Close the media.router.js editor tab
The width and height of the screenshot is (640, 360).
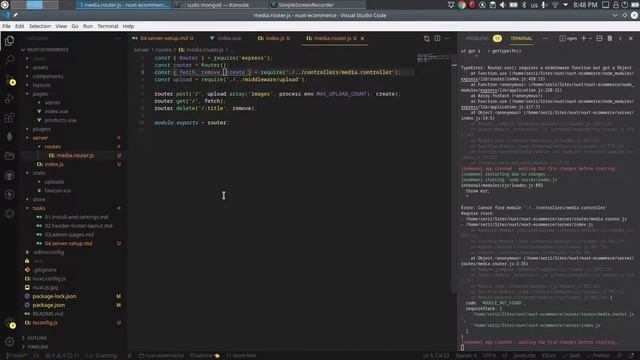click(362, 38)
